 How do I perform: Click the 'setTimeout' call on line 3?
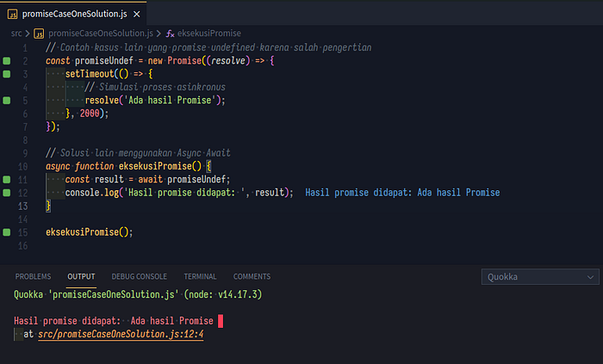point(90,74)
